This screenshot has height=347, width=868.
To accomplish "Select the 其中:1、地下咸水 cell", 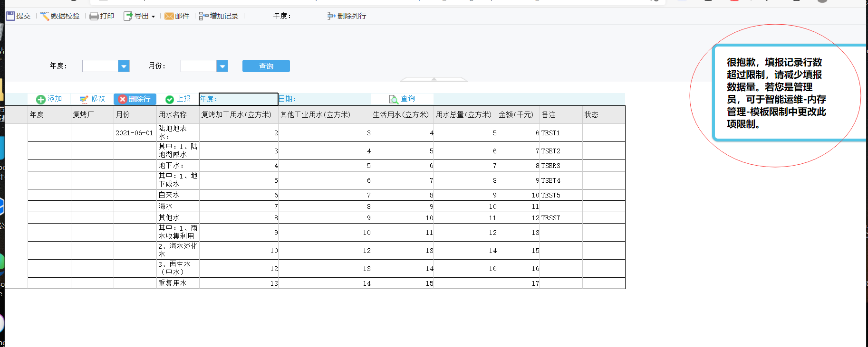I will 178,180.
